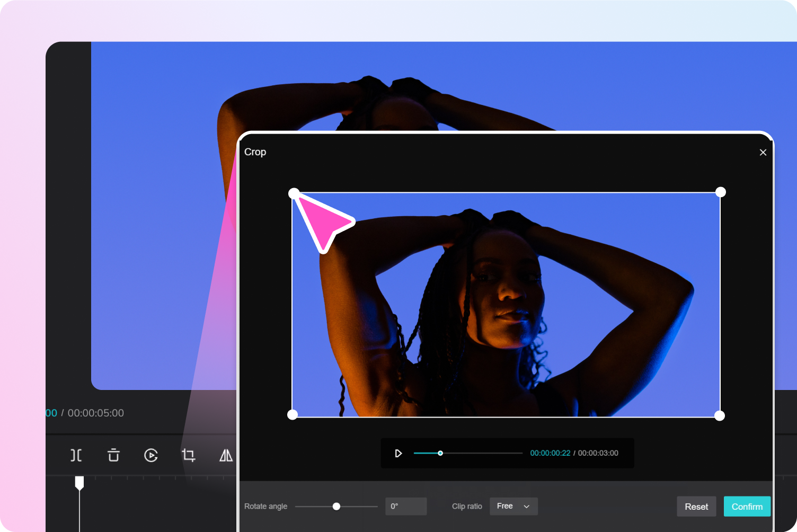Click the Mirror flip icon in timeline toolbar

[226, 455]
